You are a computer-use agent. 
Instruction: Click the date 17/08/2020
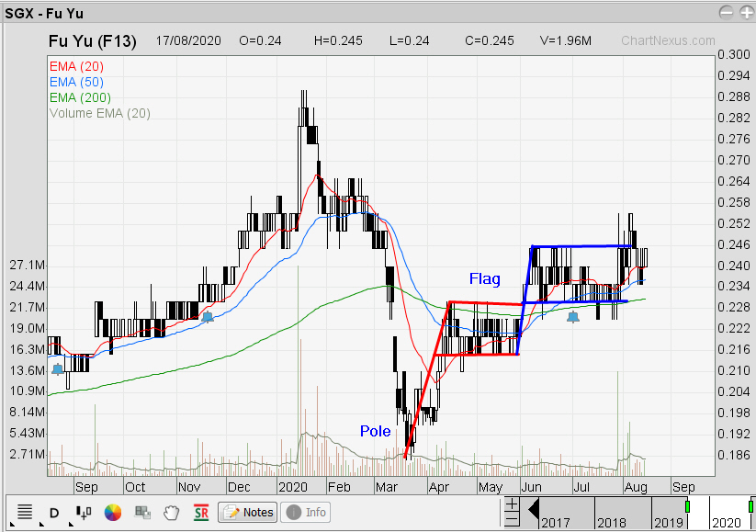(188, 40)
